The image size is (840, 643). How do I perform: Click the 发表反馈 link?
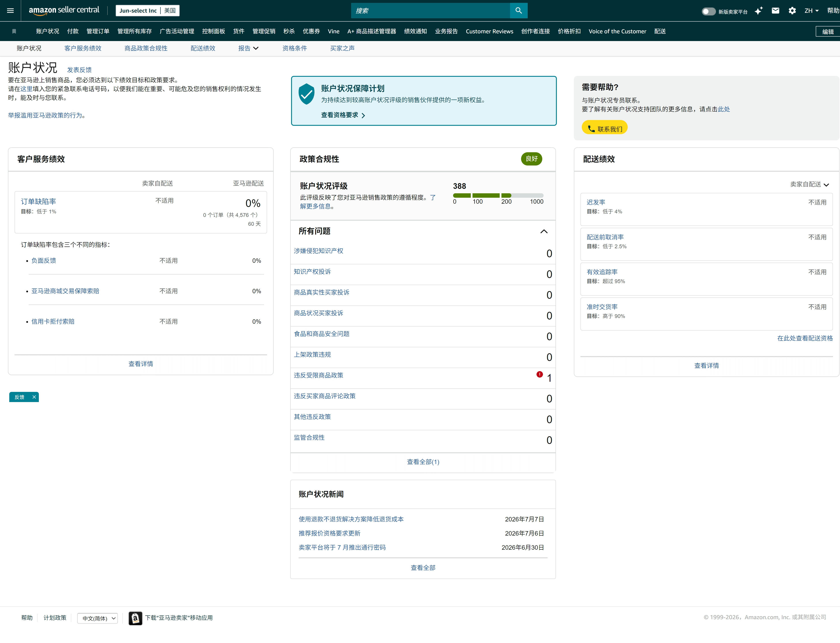click(x=79, y=70)
